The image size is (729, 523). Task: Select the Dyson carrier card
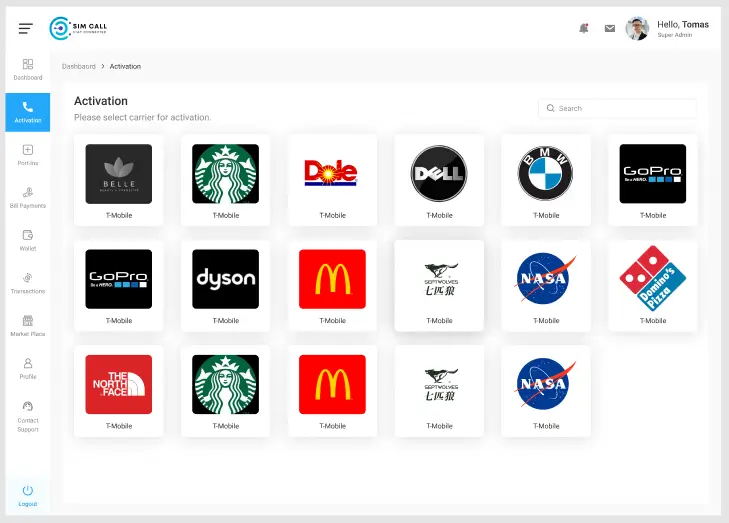pos(225,285)
